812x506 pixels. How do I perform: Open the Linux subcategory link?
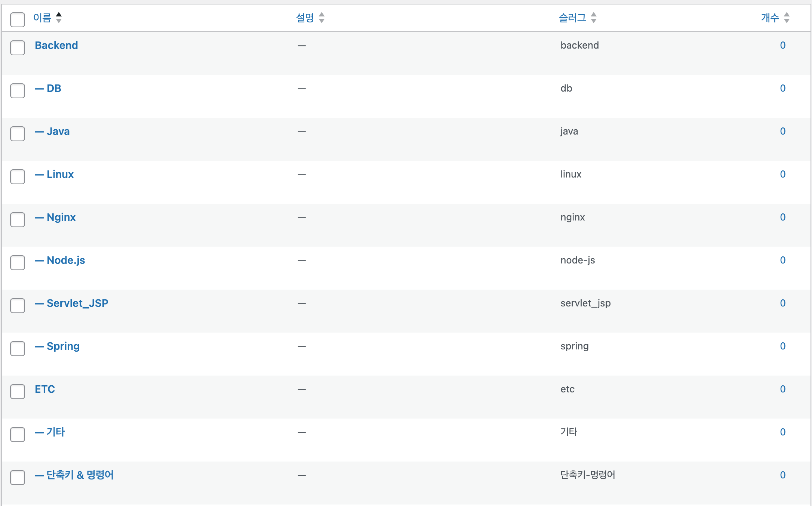click(x=54, y=174)
